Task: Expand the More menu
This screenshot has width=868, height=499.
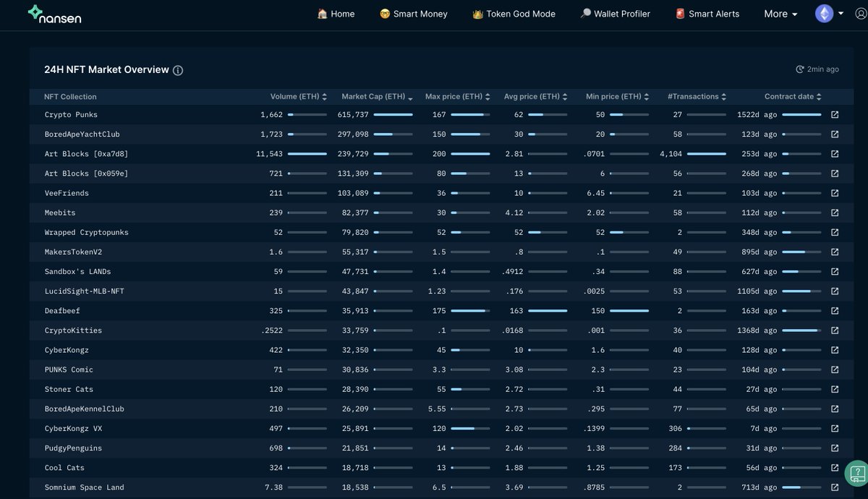Action: tap(780, 14)
